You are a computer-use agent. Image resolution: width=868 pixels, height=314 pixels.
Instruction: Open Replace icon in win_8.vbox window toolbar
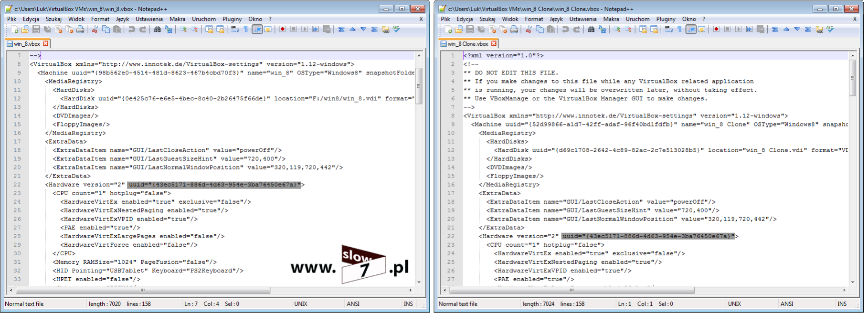coord(169,30)
